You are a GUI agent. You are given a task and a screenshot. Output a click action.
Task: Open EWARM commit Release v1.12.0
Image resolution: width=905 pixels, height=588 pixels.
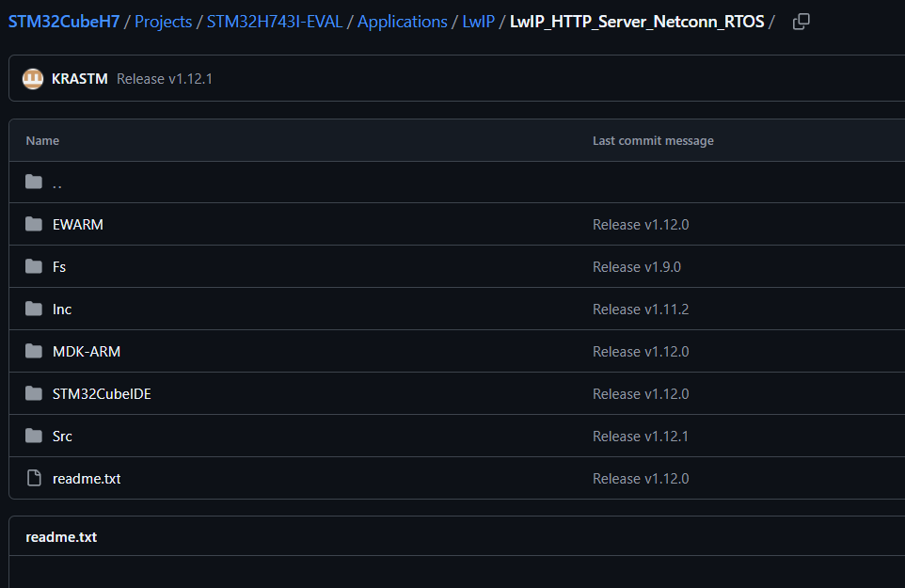click(x=641, y=225)
